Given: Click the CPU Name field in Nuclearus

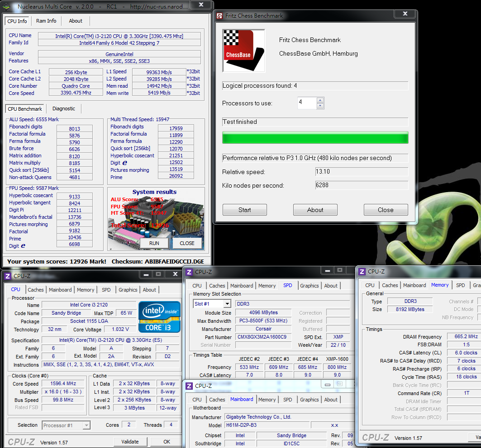Looking at the screenshot, I should click(x=119, y=36).
